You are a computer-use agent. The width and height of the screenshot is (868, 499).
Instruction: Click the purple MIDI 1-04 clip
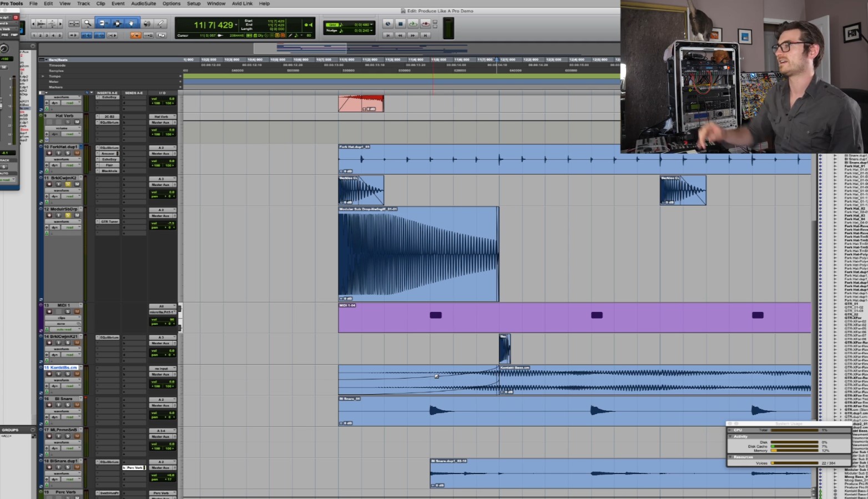pos(574,317)
